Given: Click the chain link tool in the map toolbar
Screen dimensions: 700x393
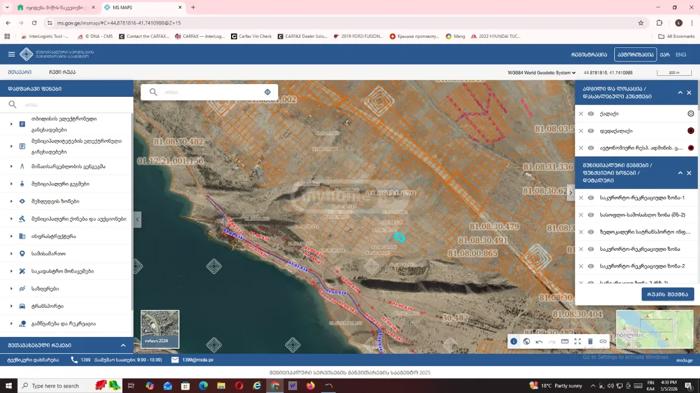Looking at the screenshot, I should pos(603,341).
